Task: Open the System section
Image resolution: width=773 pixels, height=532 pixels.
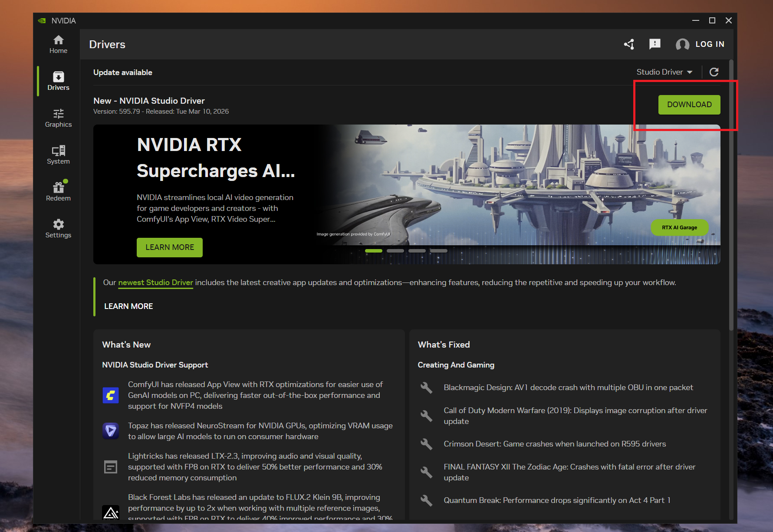Action: pos(58,155)
